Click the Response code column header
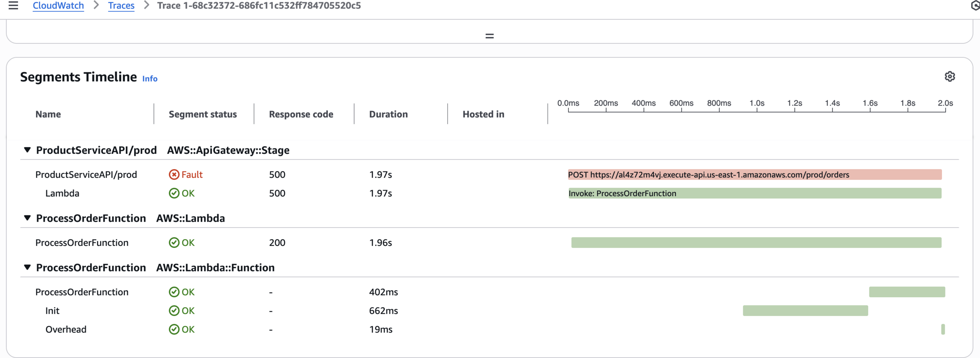 pyautogui.click(x=301, y=114)
